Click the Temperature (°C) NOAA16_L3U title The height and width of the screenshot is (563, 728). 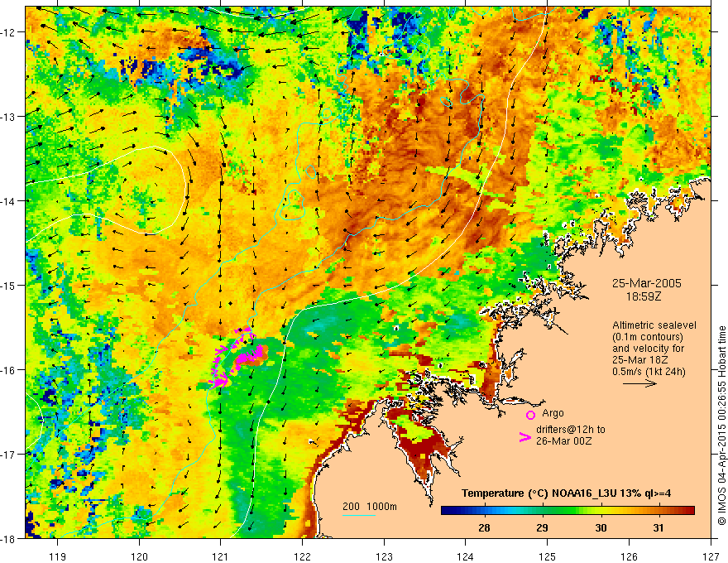566,493
